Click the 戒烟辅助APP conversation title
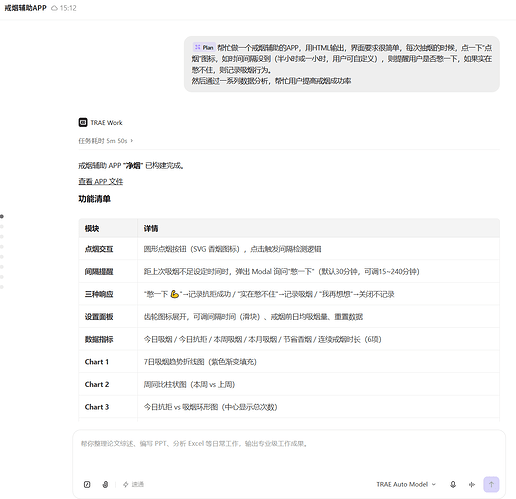Viewport: 516px width, 499px height. (x=25, y=8)
